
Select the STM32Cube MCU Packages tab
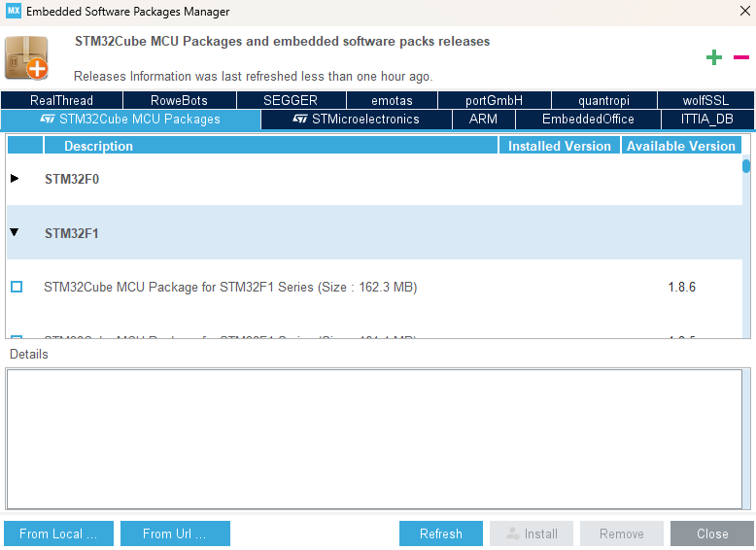tap(130, 120)
